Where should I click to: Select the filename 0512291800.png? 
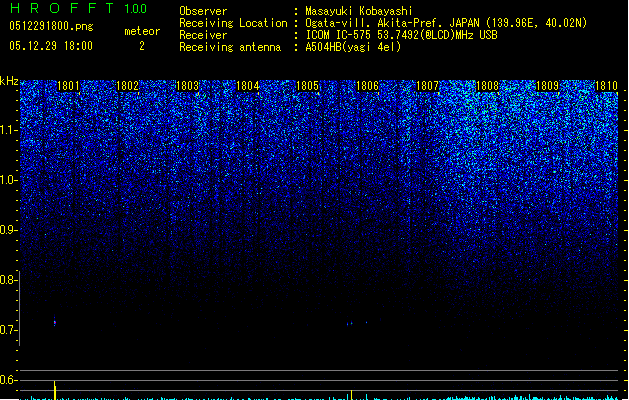click(x=51, y=26)
